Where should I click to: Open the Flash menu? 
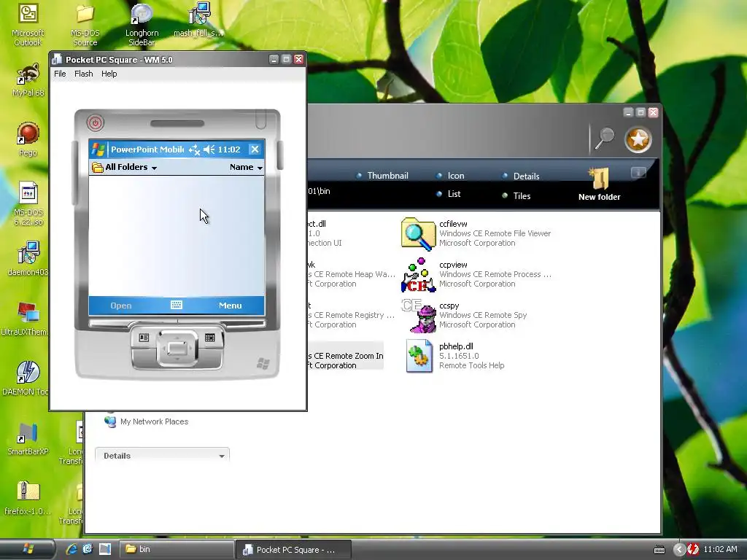pos(83,74)
